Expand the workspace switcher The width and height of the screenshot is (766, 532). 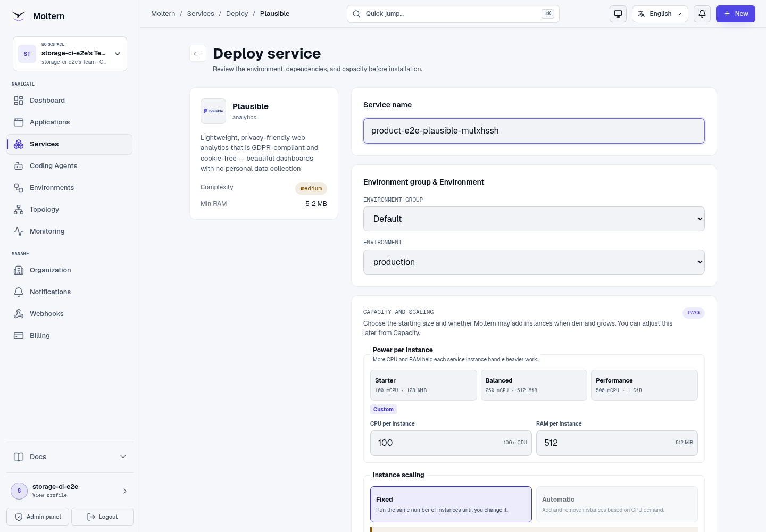pyautogui.click(x=70, y=54)
